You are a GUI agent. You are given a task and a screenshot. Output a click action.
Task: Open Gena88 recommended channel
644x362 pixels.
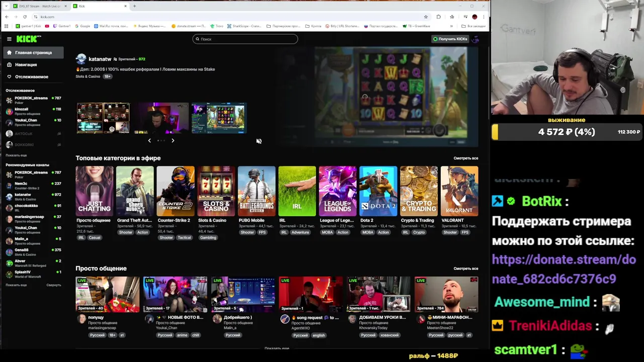click(33, 251)
